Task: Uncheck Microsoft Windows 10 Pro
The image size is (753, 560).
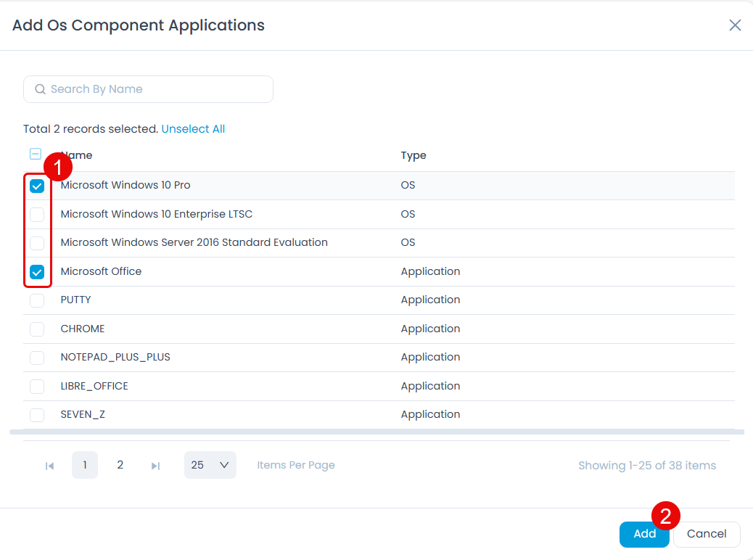Action: point(36,186)
